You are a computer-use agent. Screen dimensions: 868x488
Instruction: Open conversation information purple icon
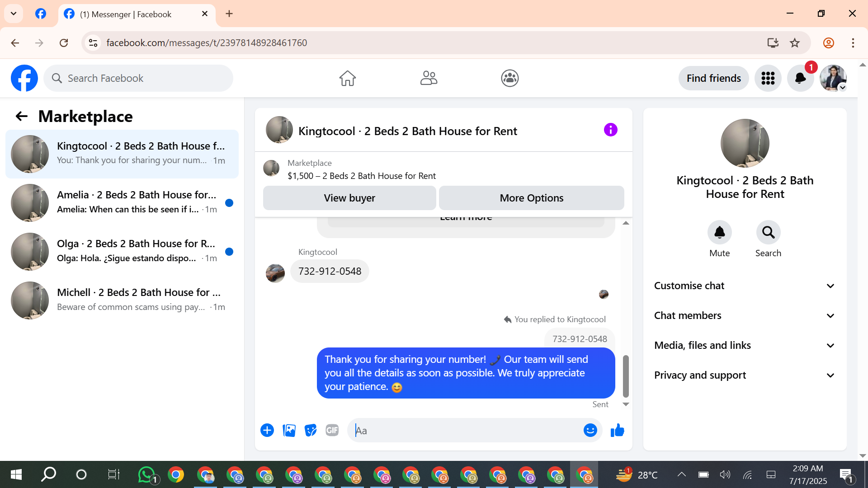pos(610,130)
